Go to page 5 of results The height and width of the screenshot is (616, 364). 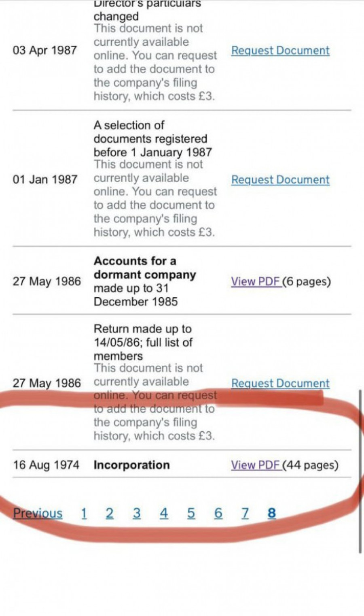[x=191, y=513]
